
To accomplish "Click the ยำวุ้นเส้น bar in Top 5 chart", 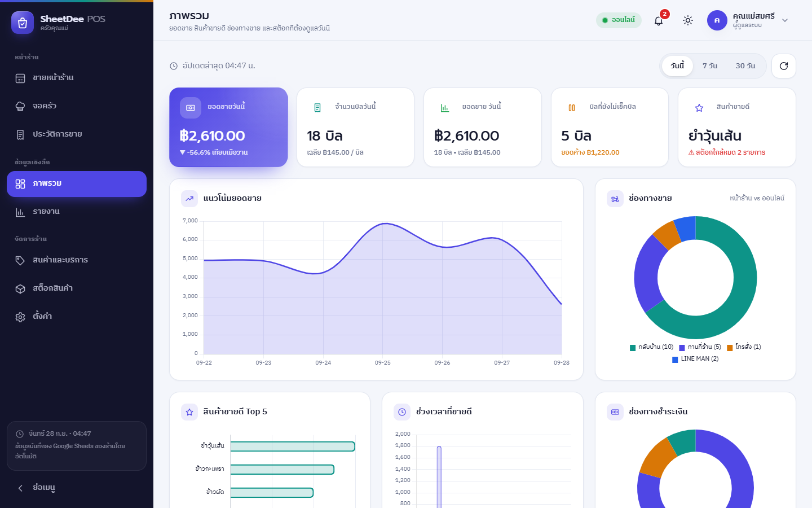I will [x=293, y=446].
